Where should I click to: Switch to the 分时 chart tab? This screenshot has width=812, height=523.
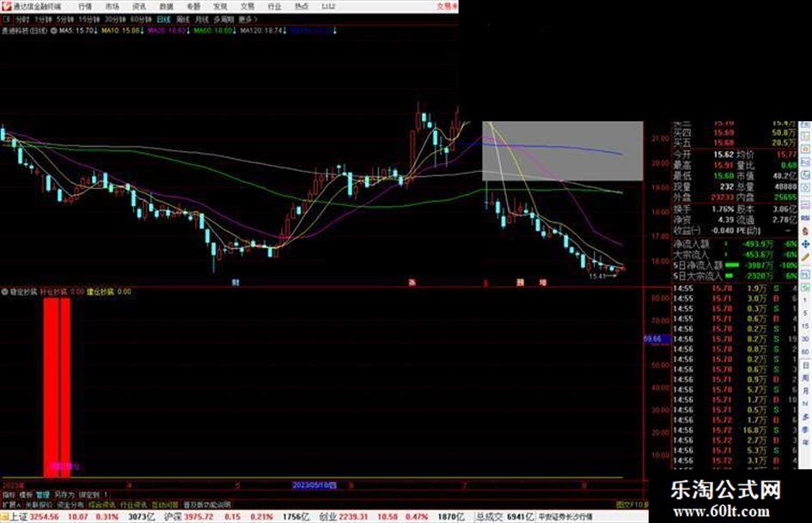pos(22,19)
